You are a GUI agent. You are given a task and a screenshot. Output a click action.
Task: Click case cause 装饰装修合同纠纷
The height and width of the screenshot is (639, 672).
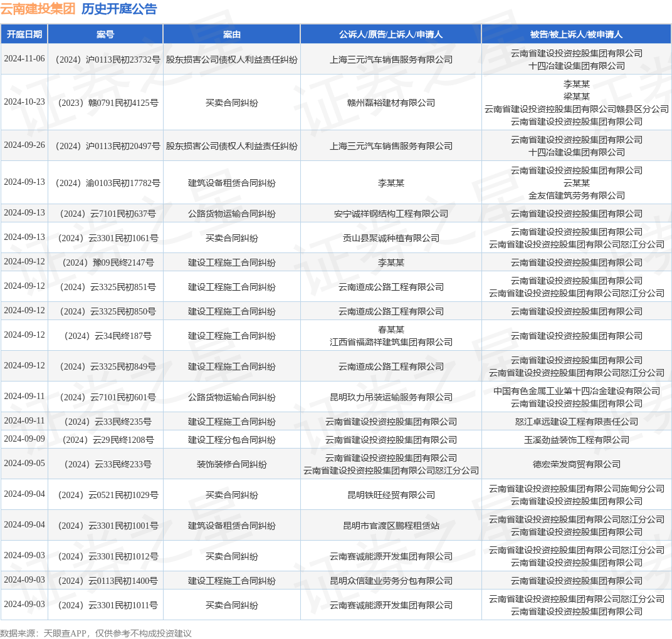tap(232, 464)
